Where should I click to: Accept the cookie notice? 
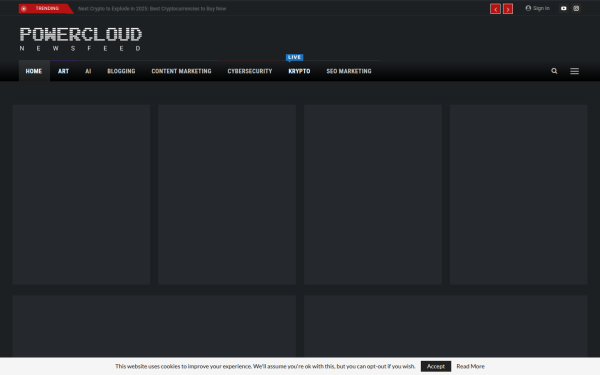coord(436,366)
